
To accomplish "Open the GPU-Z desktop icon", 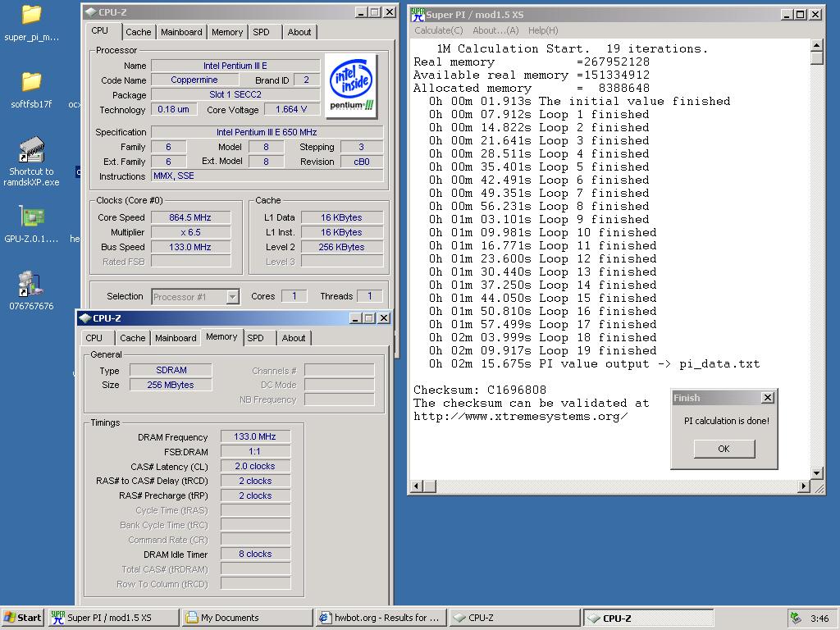I will point(31,225).
